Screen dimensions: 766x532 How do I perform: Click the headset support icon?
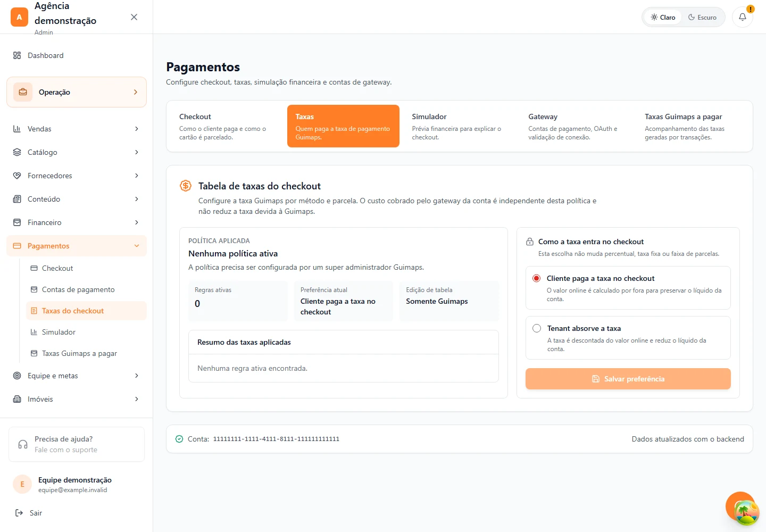click(x=23, y=444)
